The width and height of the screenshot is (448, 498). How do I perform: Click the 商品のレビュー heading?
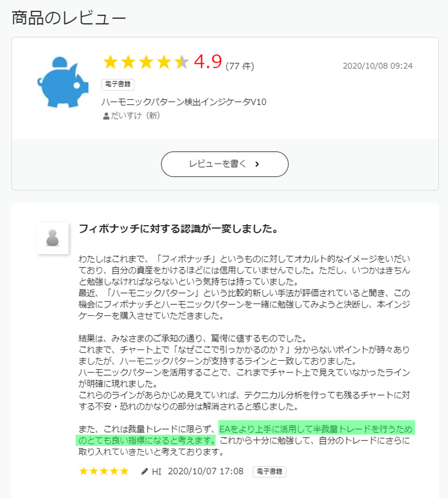(69, 18)
